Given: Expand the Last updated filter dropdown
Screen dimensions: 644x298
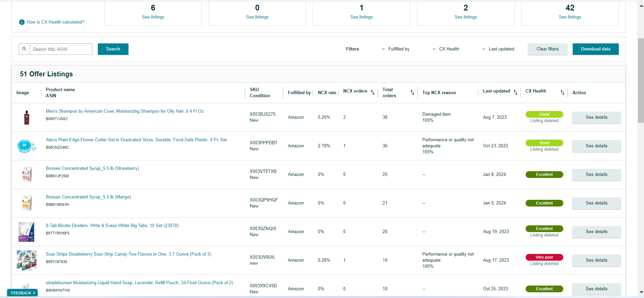Looking at the screenshot, I should (x=498, y=49).
